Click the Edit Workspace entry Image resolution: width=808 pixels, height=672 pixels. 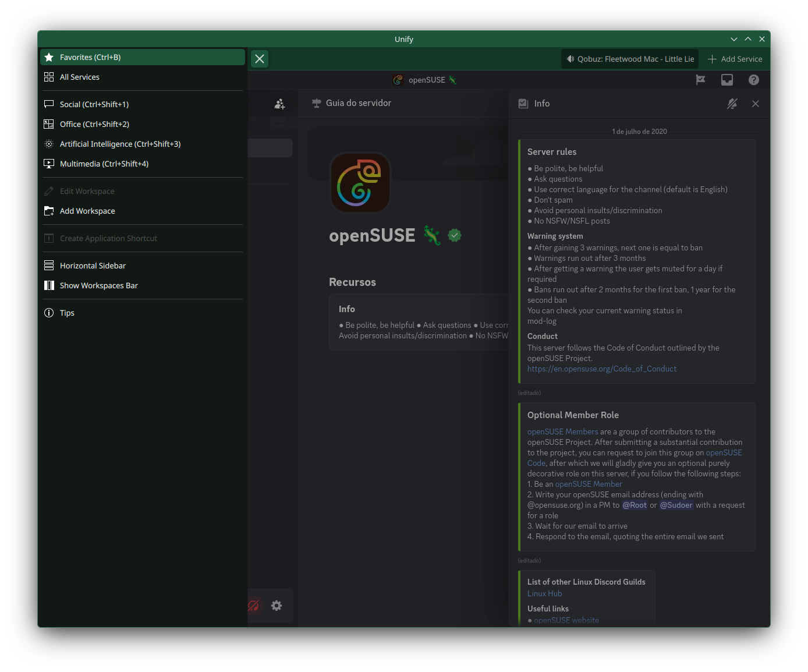(x=143, y=191)
